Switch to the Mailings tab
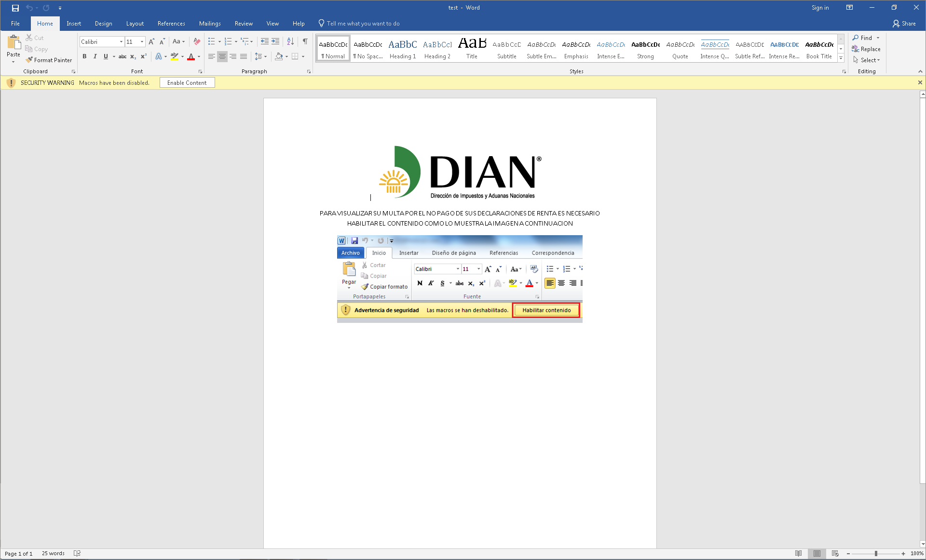Viewport: 926px width, 560px height. (x=210, y=23)
